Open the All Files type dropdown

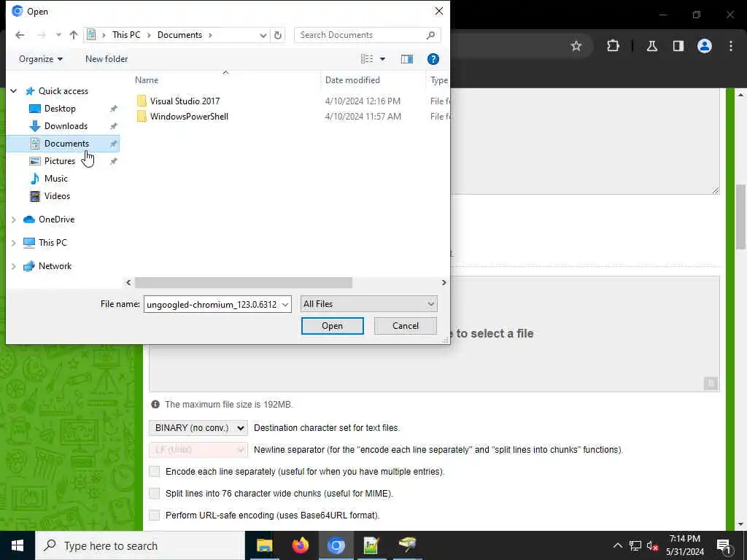point(368,304)
